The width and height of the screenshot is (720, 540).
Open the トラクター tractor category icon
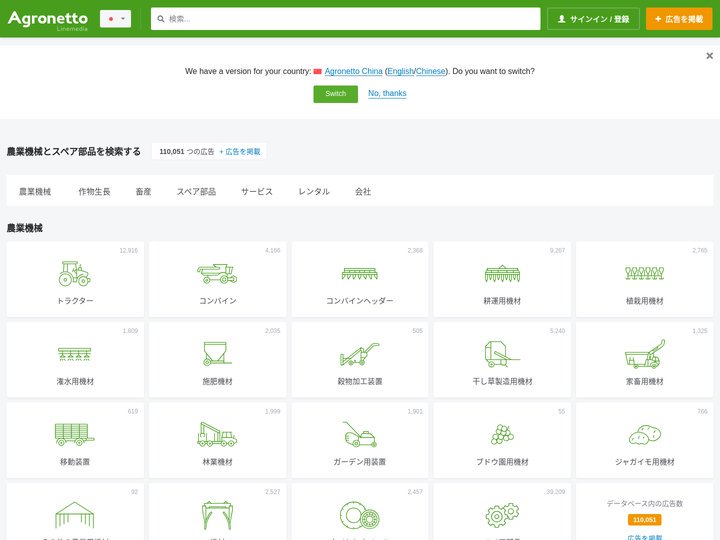[74, 274]
